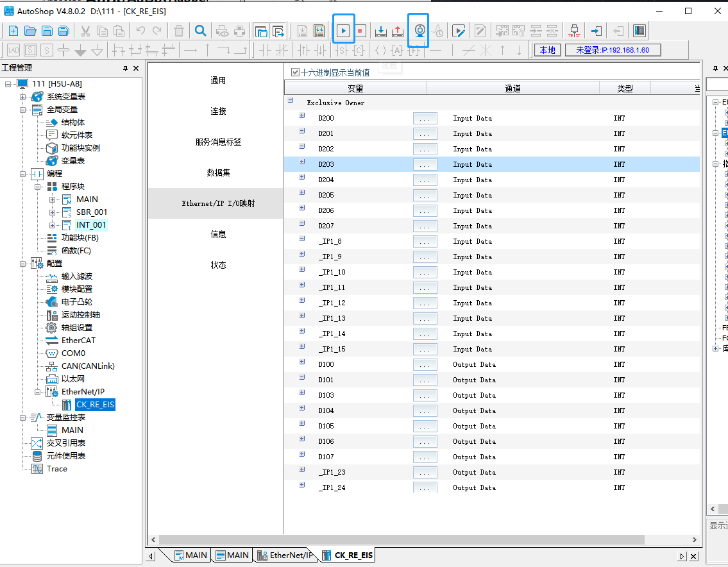The height and width of the screenshot is (567, 728).
Task: Pin the 工程管理 panel
Action: click(125, 68)
